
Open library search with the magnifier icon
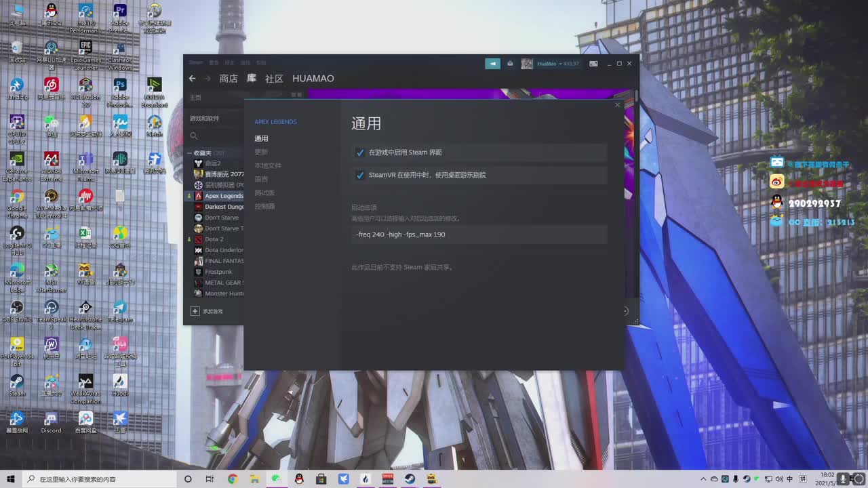coord(194,135)
